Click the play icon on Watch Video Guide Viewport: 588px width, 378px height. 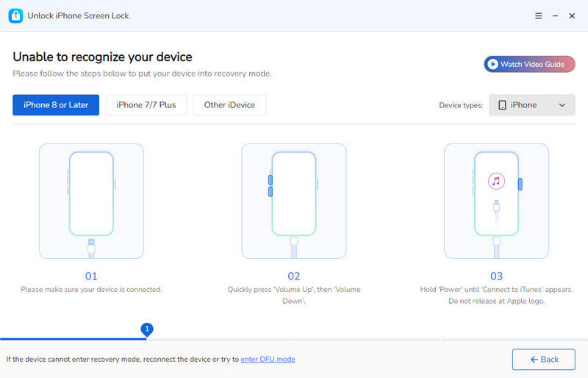492,65
